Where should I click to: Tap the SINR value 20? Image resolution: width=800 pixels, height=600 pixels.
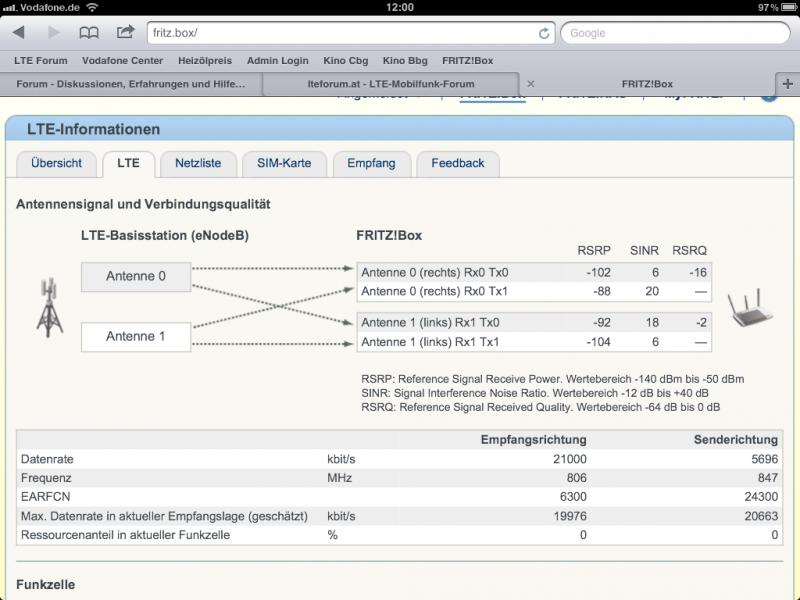click(x=652, y=291)
